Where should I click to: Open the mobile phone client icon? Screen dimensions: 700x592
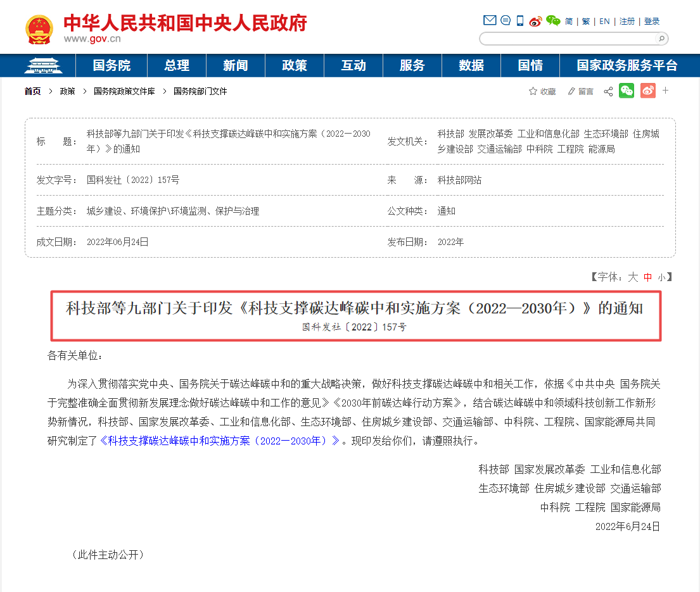coord(520,21)
